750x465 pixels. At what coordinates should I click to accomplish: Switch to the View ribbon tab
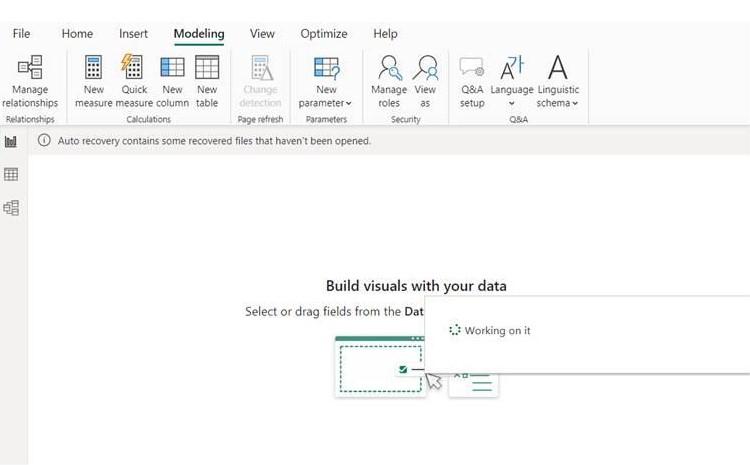[x=262, y=33]
